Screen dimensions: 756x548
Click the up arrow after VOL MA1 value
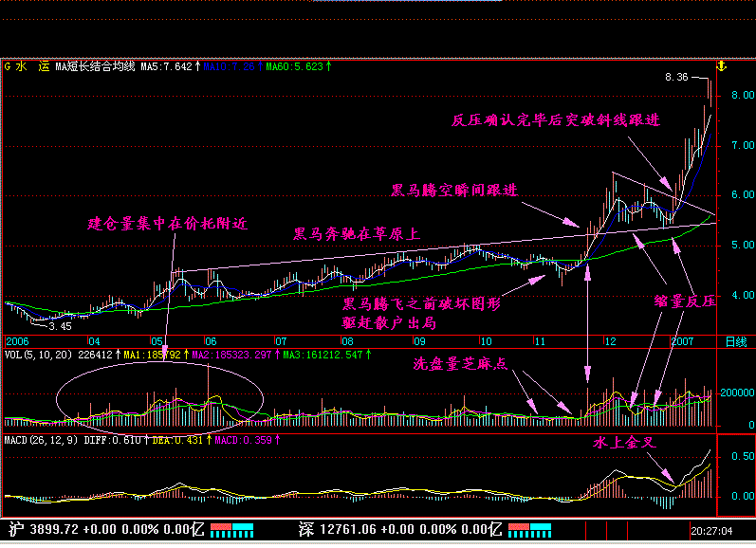point(185,354)
